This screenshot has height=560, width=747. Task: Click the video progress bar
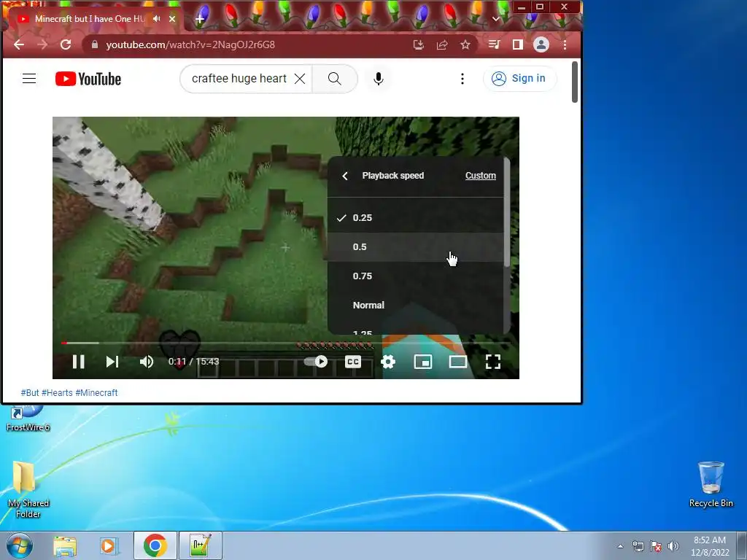point(286,343)
